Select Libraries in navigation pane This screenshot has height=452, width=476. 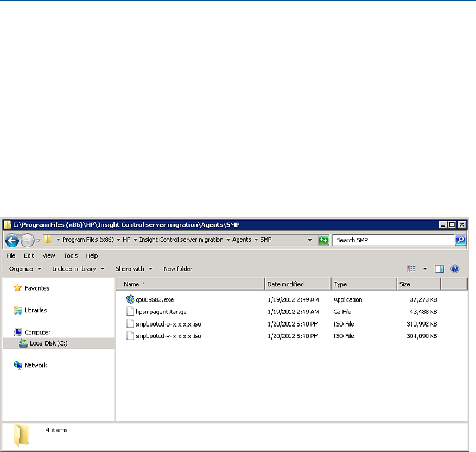[35, 310]
